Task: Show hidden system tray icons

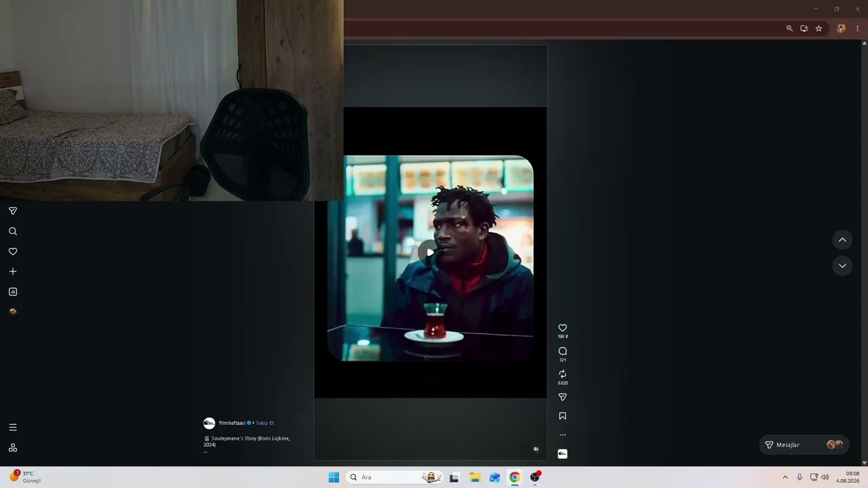Action: (x=785, y=477)
